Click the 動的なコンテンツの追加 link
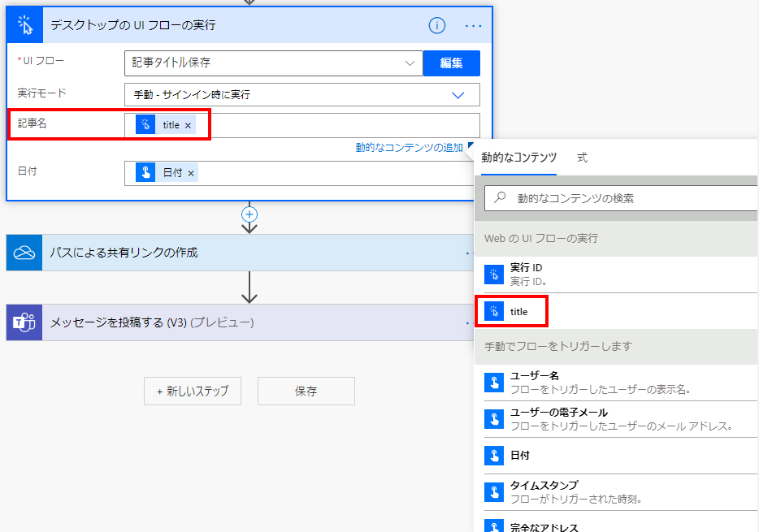Screen dimensions: 759x532 [x=409, y=148]
